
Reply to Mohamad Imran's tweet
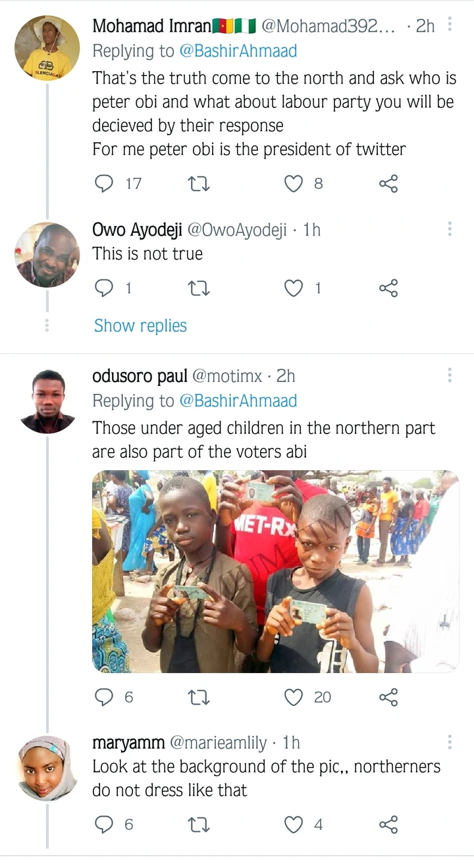coord(104,183)
